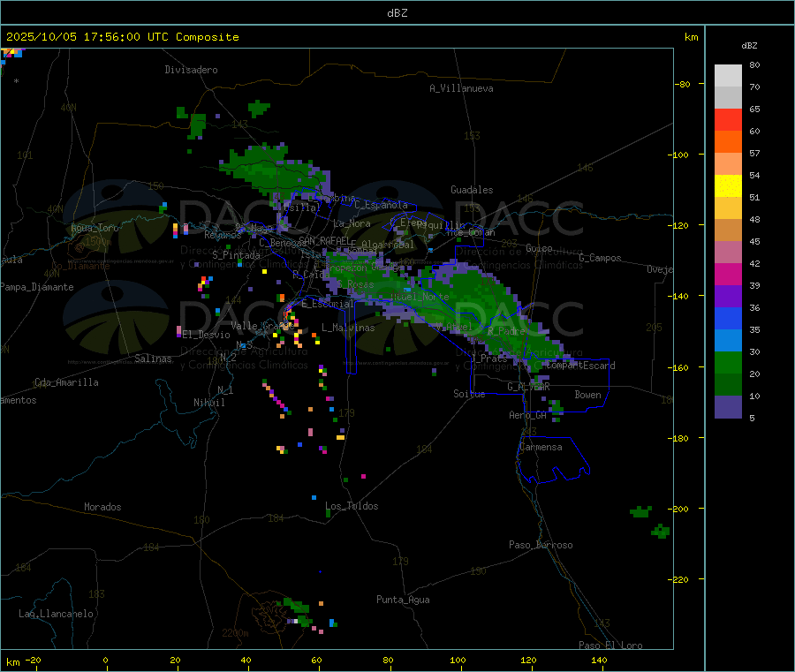Click the Lag.Llancanelo label
The width and height of the screenshot is (795, 672).
click(x=56, y=614)
